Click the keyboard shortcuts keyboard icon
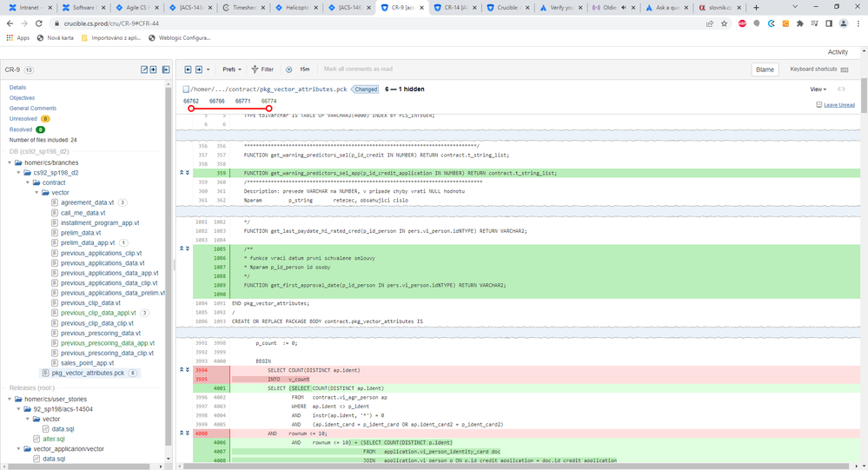This screenshot has width=868, height=470. 845,70
